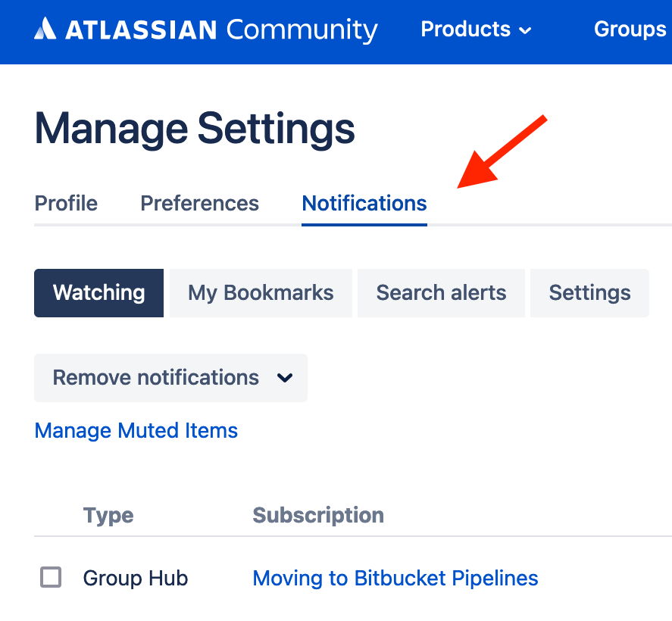The image size is (672, 621).
Task: Select the Notifications tab
Action: 364,204
